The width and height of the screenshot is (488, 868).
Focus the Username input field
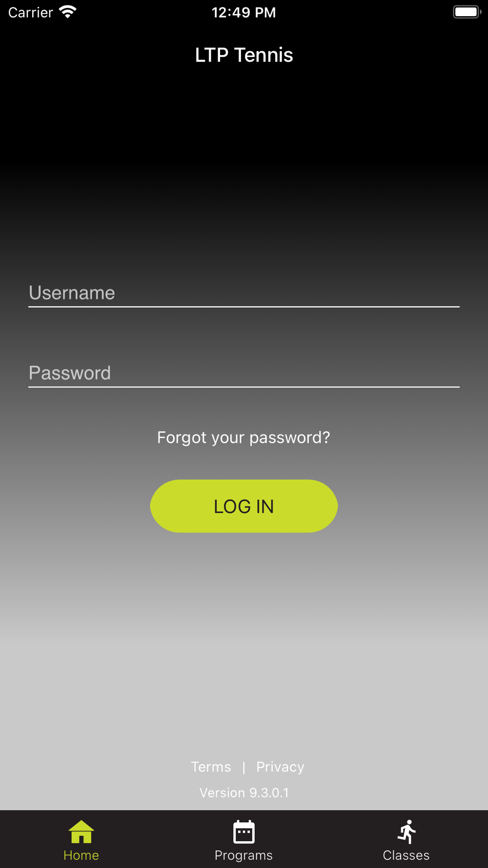[x=244, y=293]
